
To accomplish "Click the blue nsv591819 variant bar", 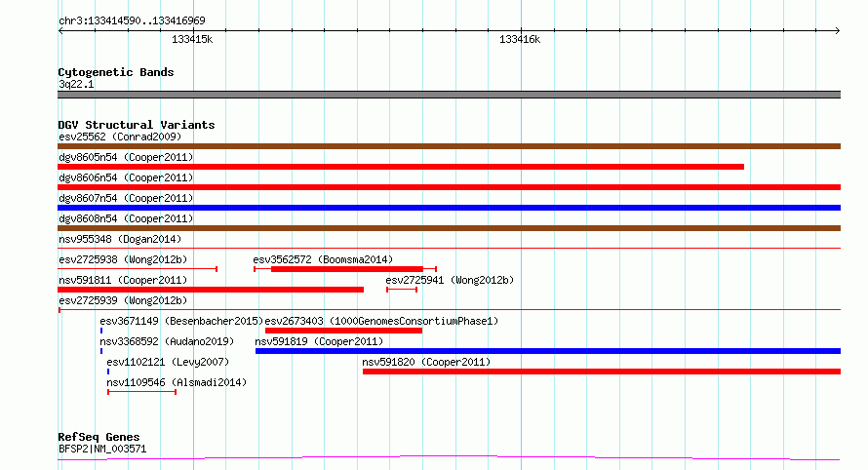I will pos(548,351).
